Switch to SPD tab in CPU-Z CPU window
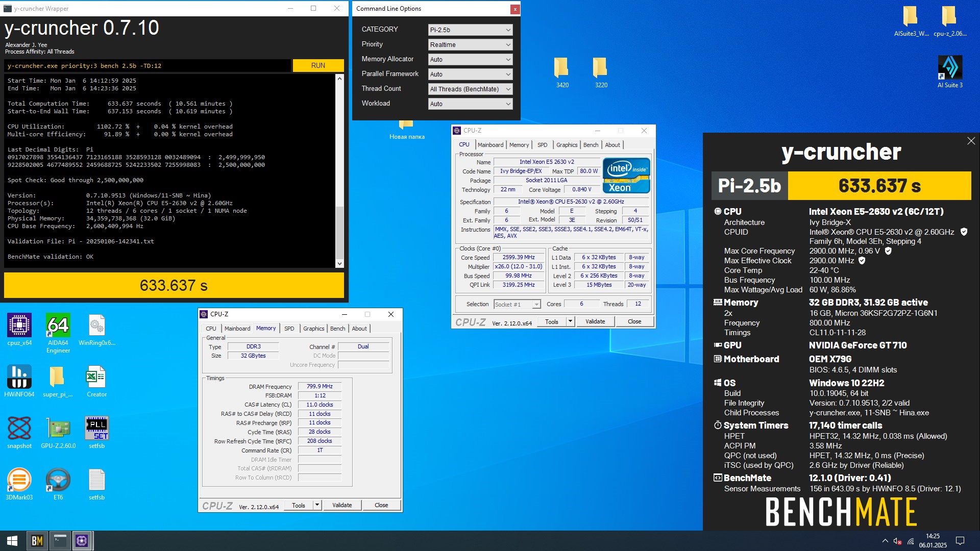The image size is (980, 551). (x=542, y=145)
